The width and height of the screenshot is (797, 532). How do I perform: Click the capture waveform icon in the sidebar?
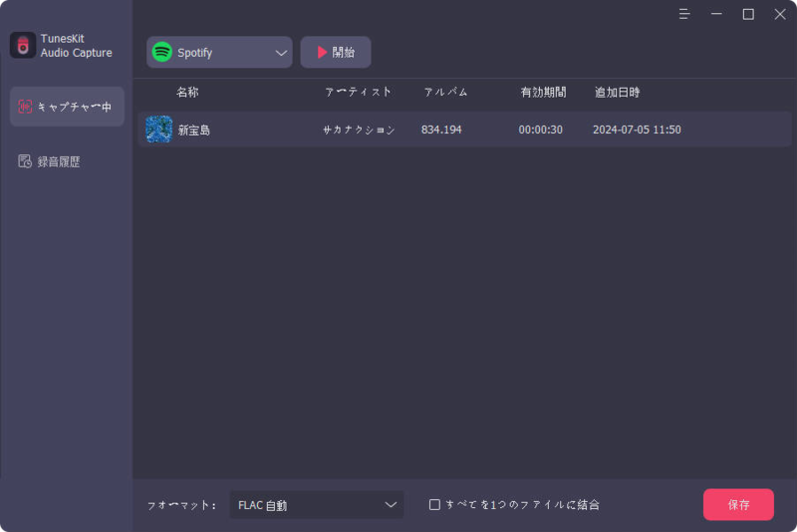coord(25,107)
